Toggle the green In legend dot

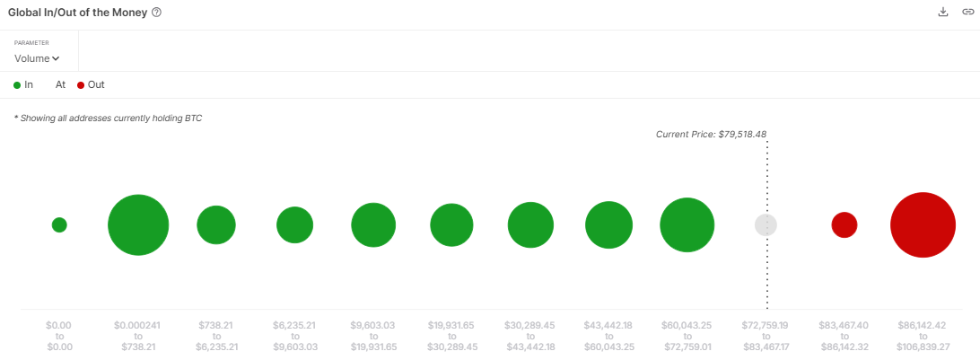pyautogui.click(x=18, y=85)
